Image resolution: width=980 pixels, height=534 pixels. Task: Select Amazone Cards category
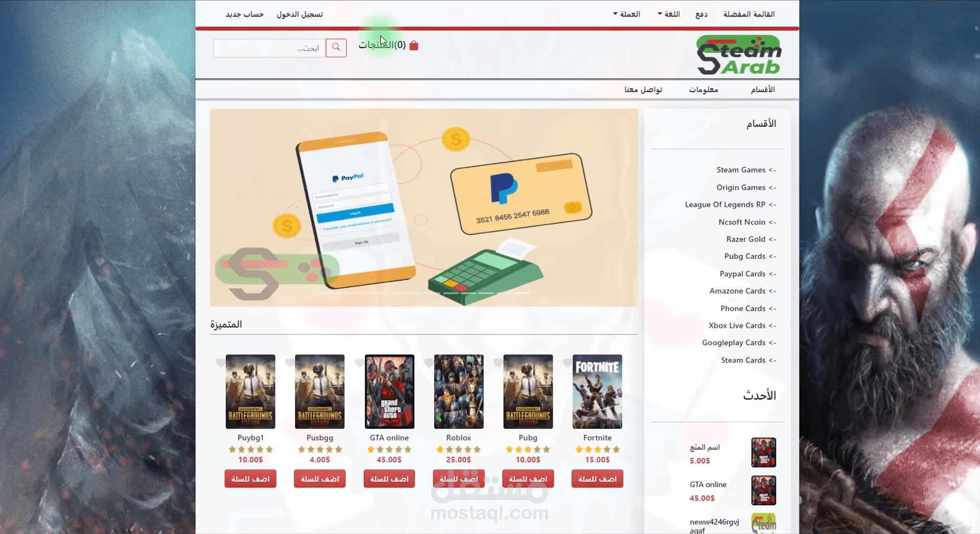pyautogui.click(x=743, y=291)
